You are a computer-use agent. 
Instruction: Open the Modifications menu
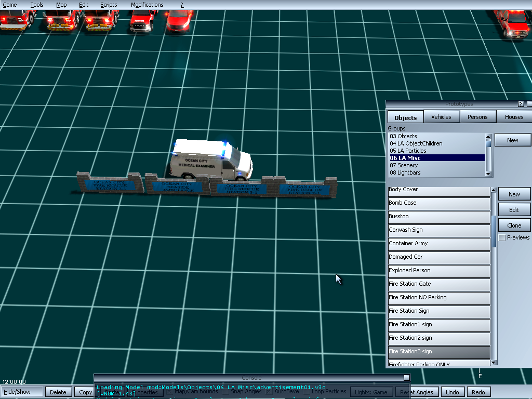147,5
